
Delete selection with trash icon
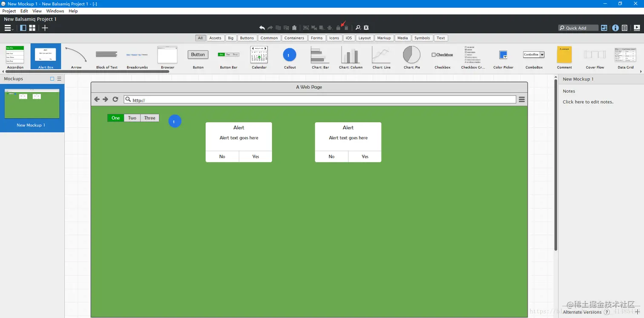pos(346,28)
